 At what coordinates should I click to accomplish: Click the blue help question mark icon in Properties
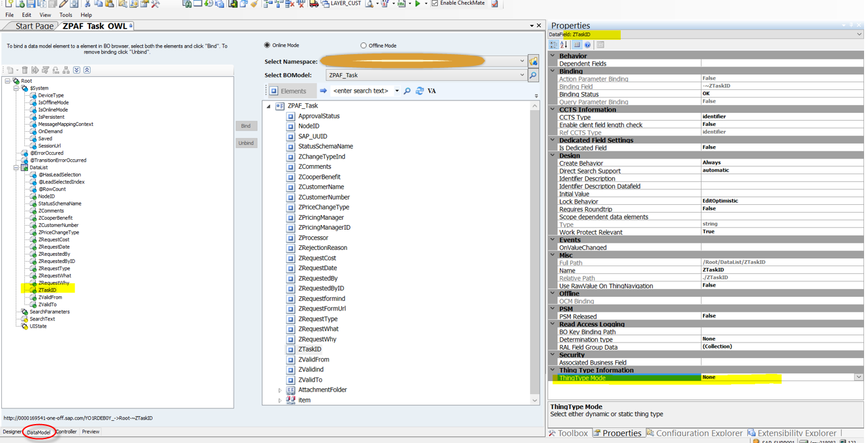point(587,45)
